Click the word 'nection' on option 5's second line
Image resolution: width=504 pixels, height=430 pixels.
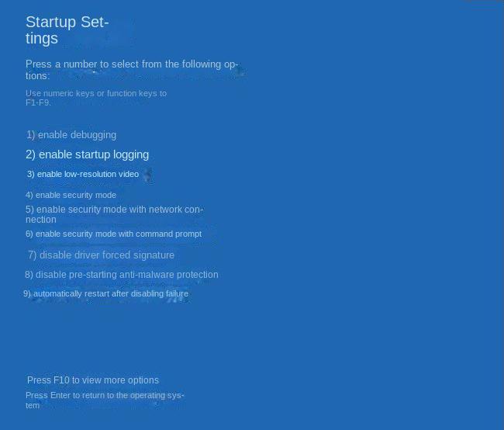point(41,220)
